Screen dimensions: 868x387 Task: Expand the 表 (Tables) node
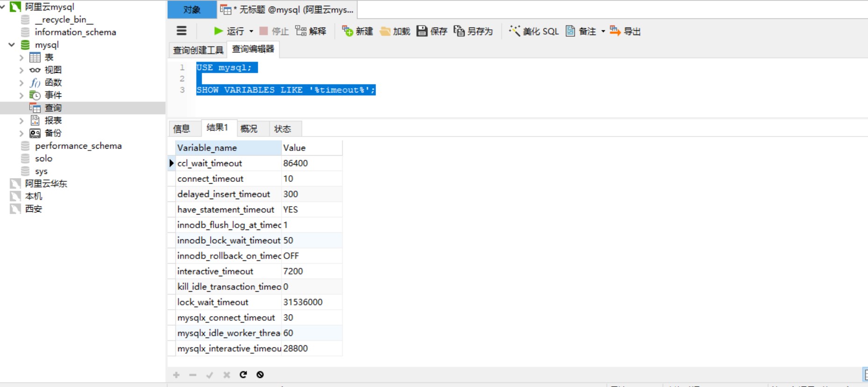tap(22, 57)
